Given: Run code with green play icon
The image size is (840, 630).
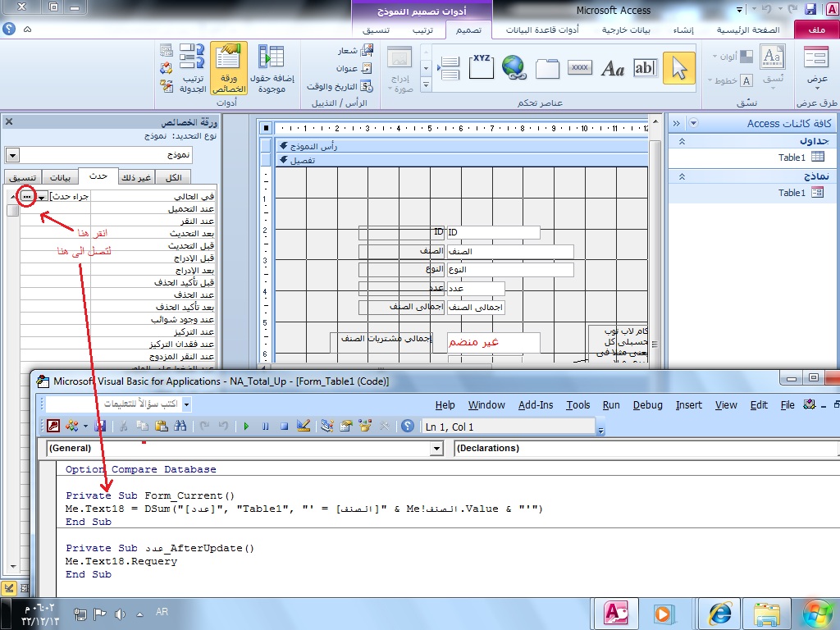Looking at the screenshot, I should (246, 427).
